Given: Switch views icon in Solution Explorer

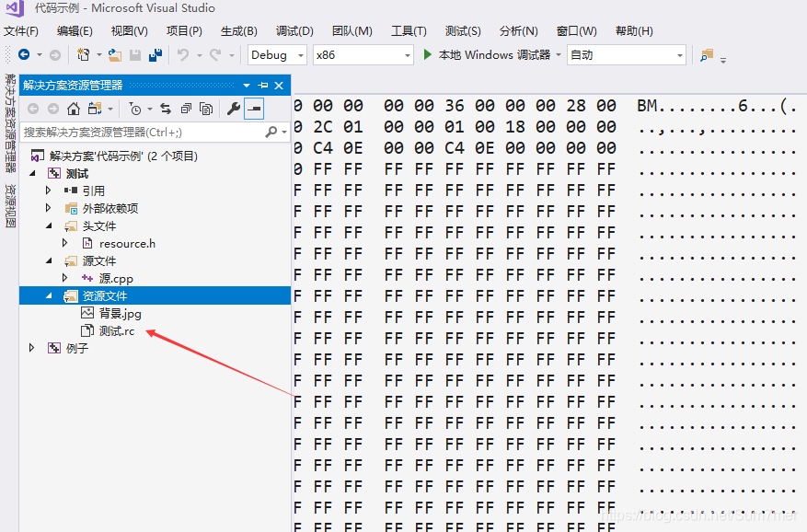Looking at the screenshot, I should pyautogui.click(x=95, y=109).
